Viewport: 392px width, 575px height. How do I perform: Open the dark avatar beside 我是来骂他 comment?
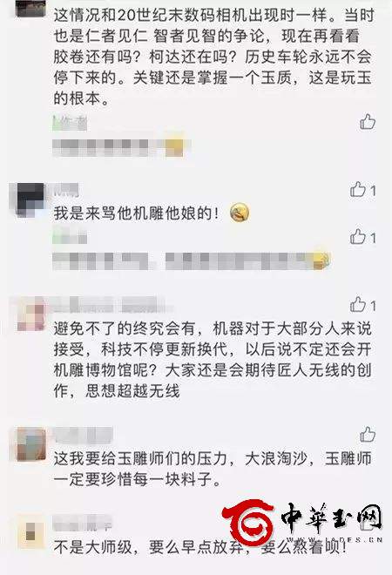(30, 200)
